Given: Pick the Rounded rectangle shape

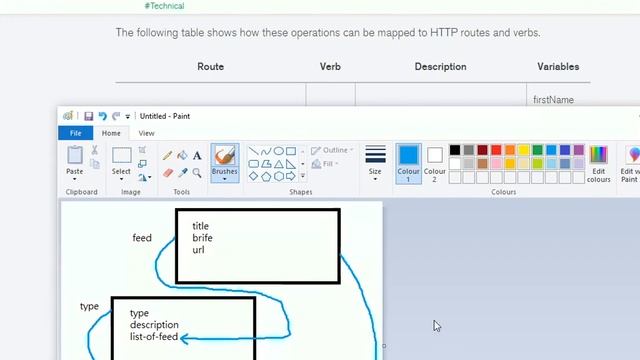Looking at the screenshot, I should tap(253, 164).
